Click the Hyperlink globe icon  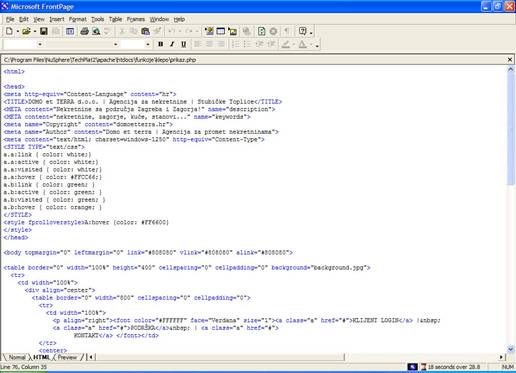(247, 31)
